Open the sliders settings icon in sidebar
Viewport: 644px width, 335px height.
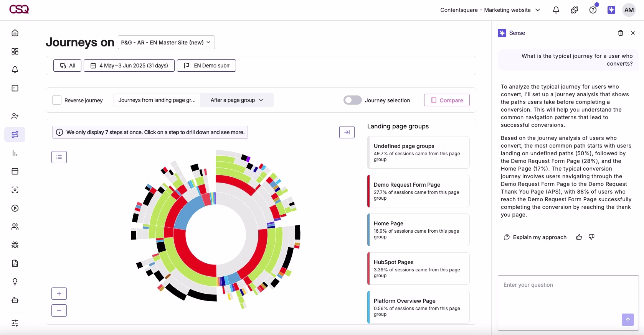[15, 323]
